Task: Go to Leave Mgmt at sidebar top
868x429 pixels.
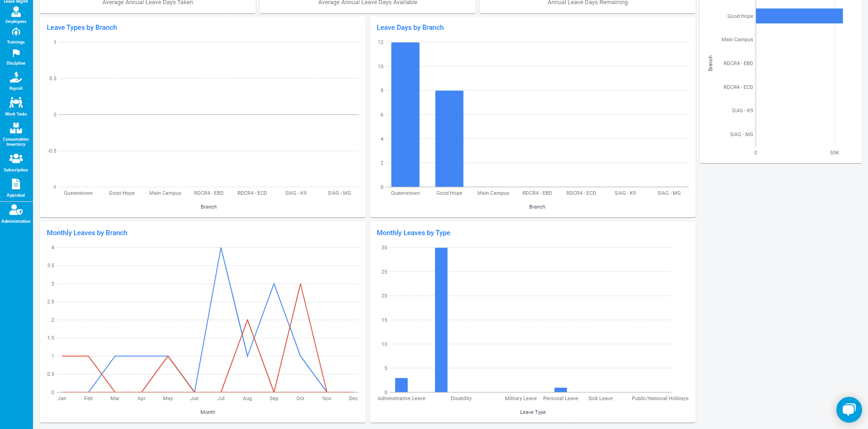Action: coord(16,2)
